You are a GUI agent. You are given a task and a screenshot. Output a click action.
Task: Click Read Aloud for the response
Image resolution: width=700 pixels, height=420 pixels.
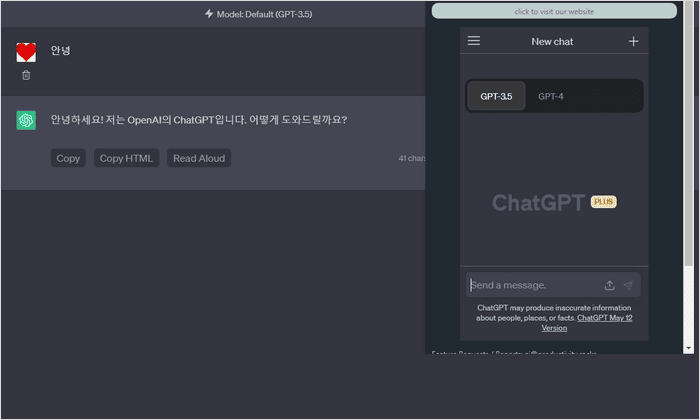coord(199,158)
